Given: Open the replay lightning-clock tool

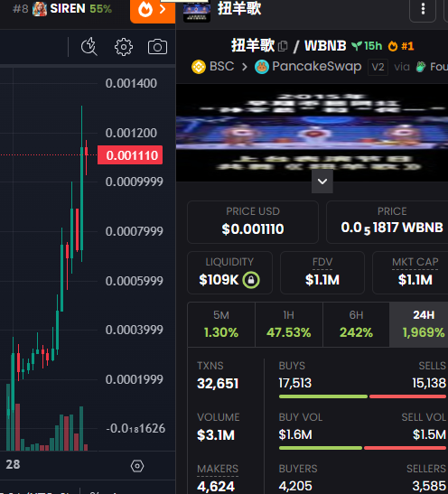Looking at the screenshot, I should pos(89,47).
